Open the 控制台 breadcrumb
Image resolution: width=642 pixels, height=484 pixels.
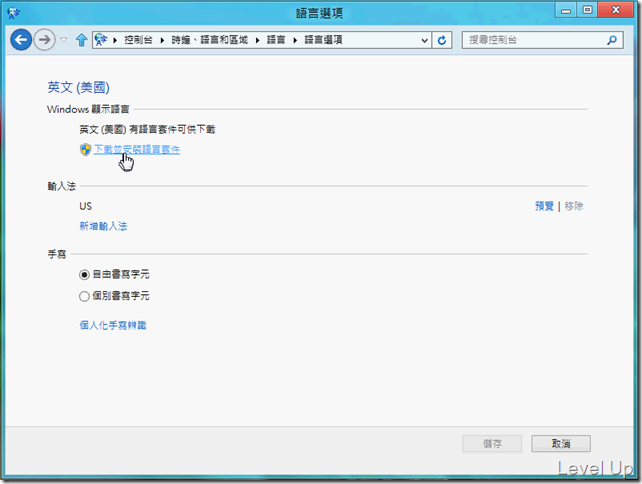[x=138, y=40]
